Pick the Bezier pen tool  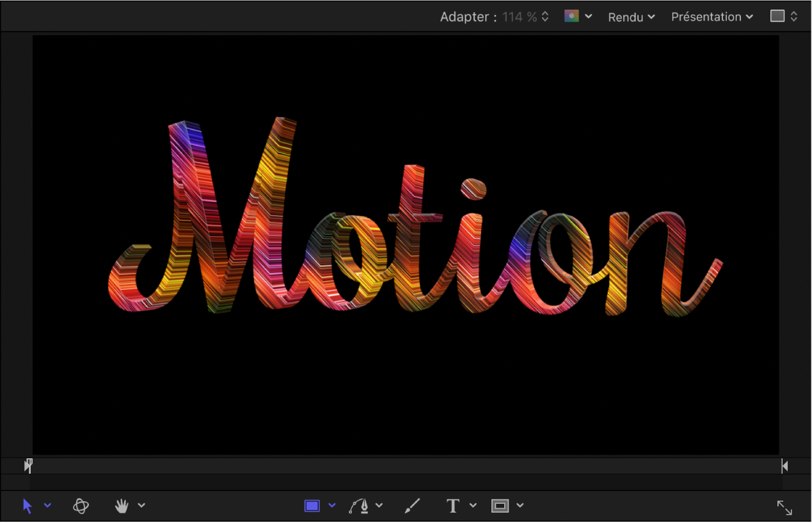360,506
